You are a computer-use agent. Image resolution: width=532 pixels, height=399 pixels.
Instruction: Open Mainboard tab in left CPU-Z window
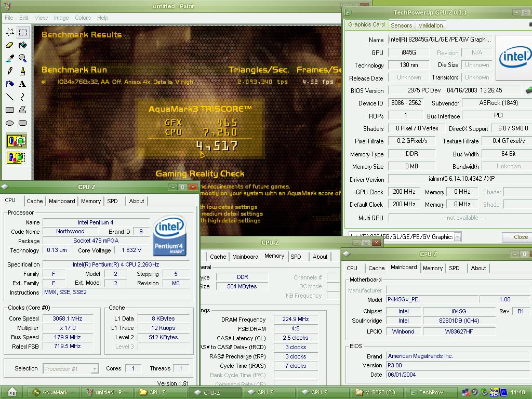[x=62, y=201]
